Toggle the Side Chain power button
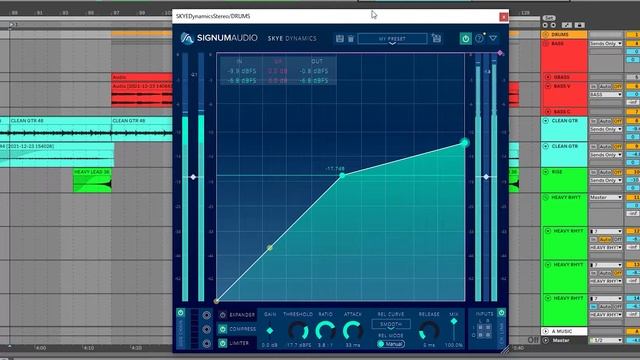 coord(180,313)
